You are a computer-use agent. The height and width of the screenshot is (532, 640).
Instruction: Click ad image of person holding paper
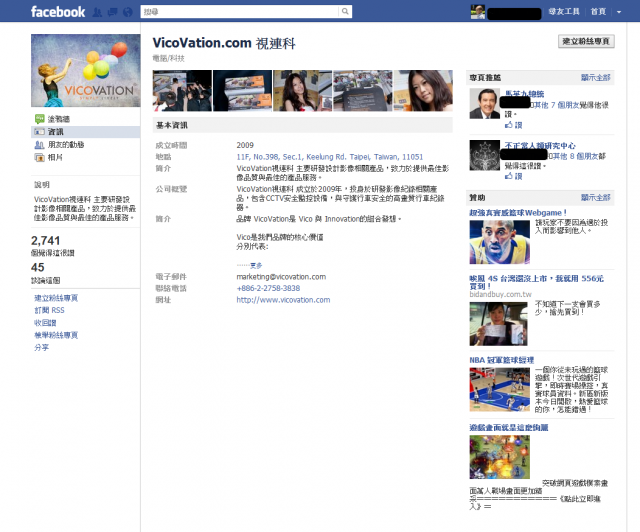[498, 324]
